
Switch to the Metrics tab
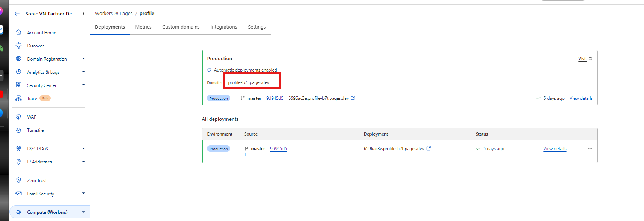pyautogui.click(x=143, y=27)
